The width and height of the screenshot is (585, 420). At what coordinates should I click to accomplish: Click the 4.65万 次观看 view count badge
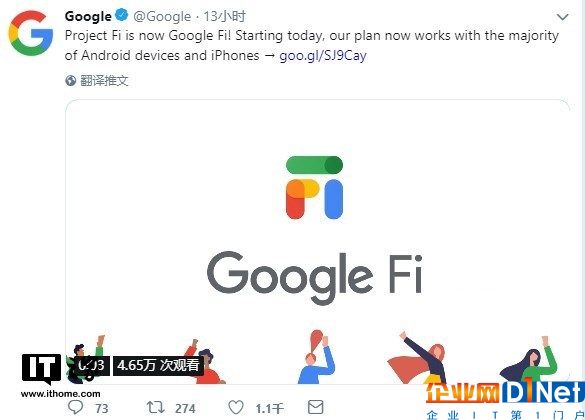click(x=158, y=365)
